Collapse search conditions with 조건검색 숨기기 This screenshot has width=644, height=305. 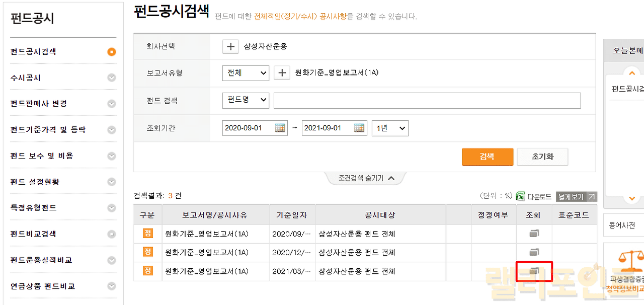click(365, 178)
